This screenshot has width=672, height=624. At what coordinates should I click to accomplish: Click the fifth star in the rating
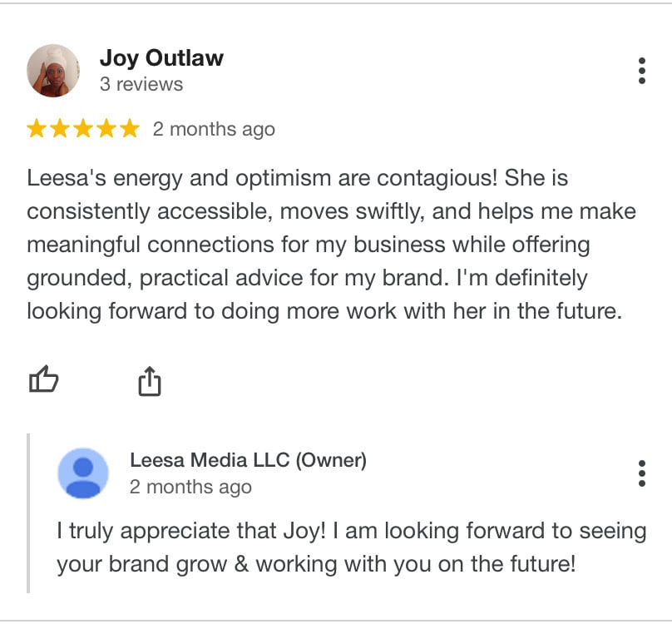129,129
